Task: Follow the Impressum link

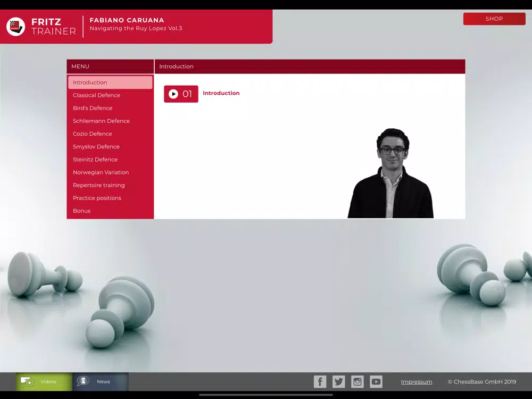Action: [x=417, y=381]
